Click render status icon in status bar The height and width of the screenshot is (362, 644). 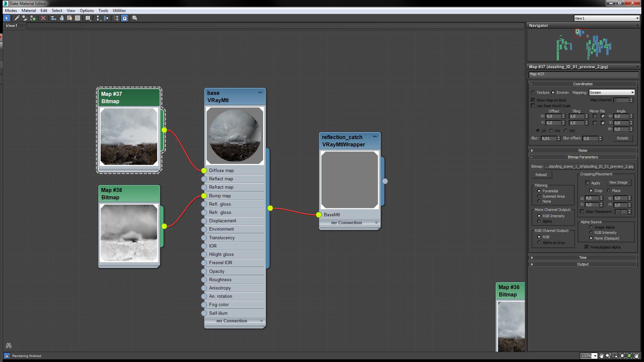point(7,356)
